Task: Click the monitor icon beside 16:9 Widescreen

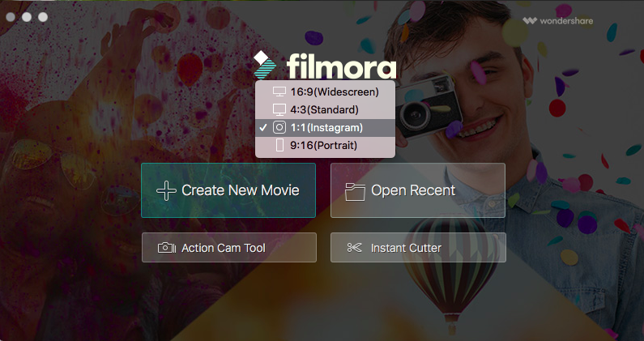Action: [x=279, y=92]
